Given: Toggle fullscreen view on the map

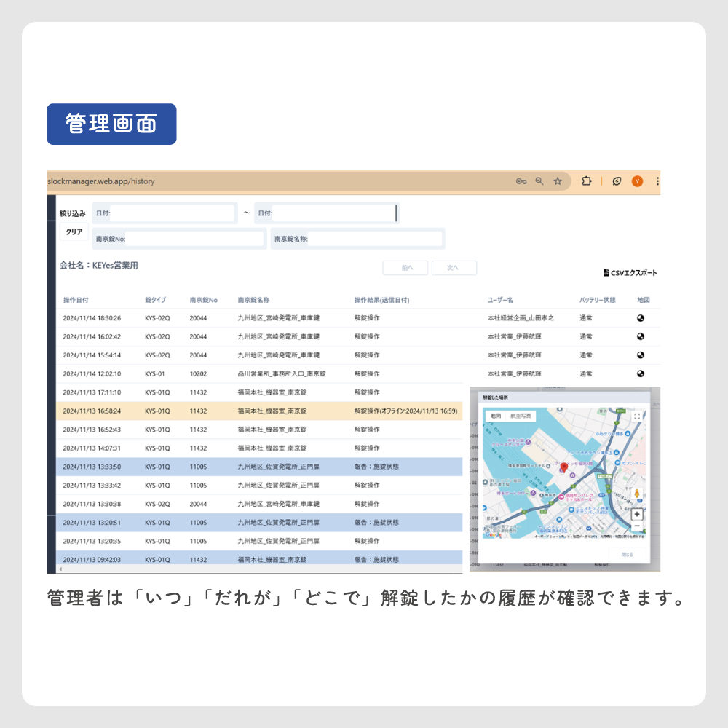Looking at the screenshot, I should (637, 416).
